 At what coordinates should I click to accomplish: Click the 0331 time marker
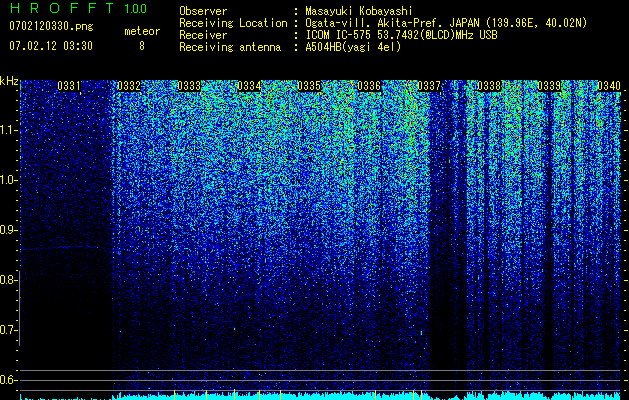pos(69,86)
